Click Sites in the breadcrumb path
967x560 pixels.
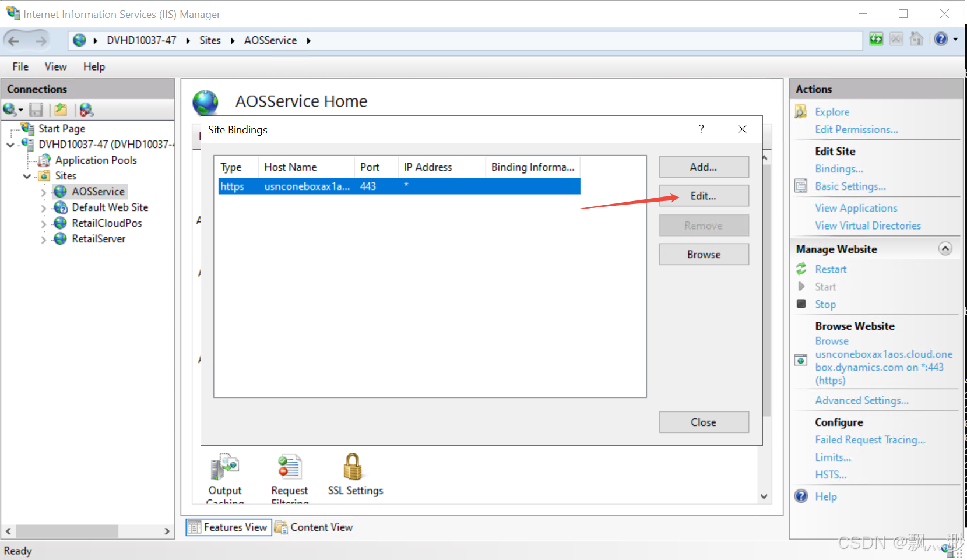tap(210, 40)
